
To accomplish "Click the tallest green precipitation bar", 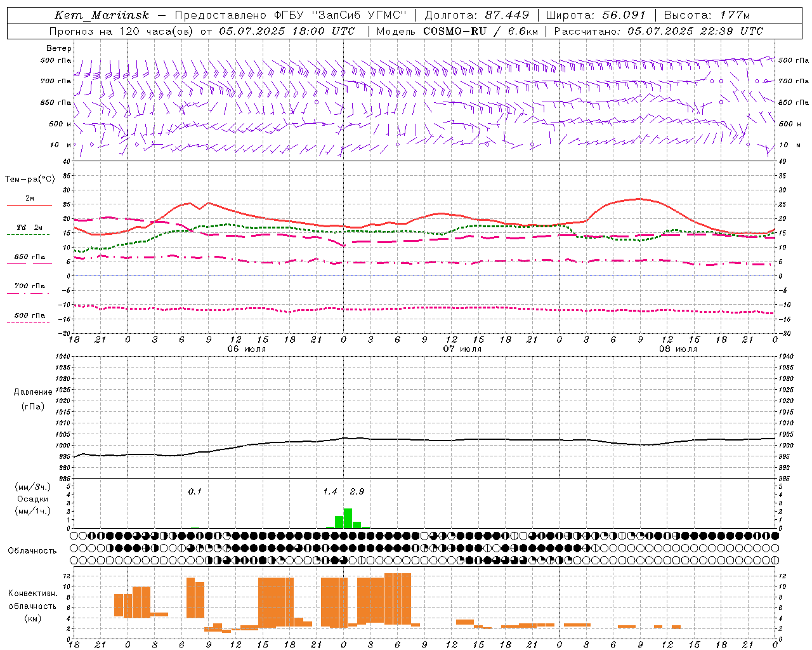I will [x=348, y=518].
